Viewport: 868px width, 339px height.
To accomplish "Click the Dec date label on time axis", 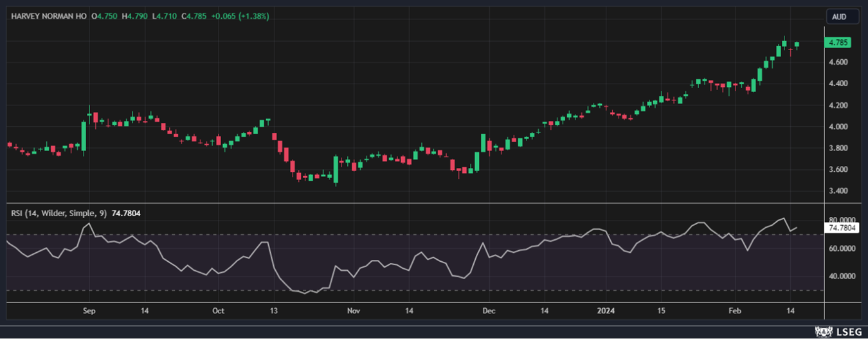I will click(489, 311).
